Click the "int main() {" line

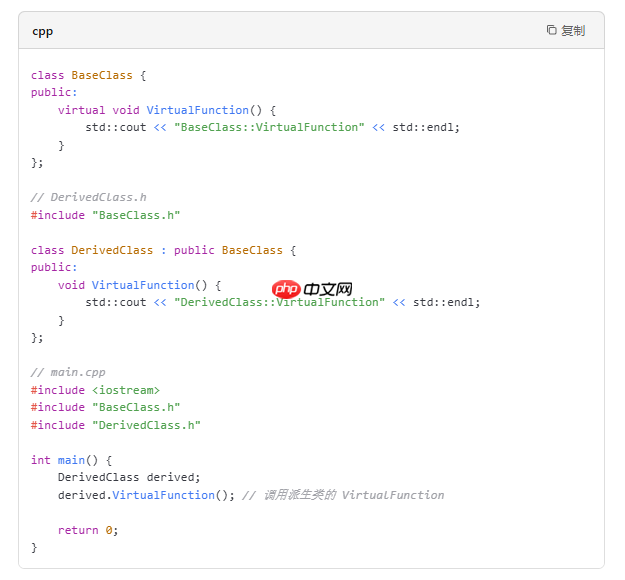click(71, 460)
